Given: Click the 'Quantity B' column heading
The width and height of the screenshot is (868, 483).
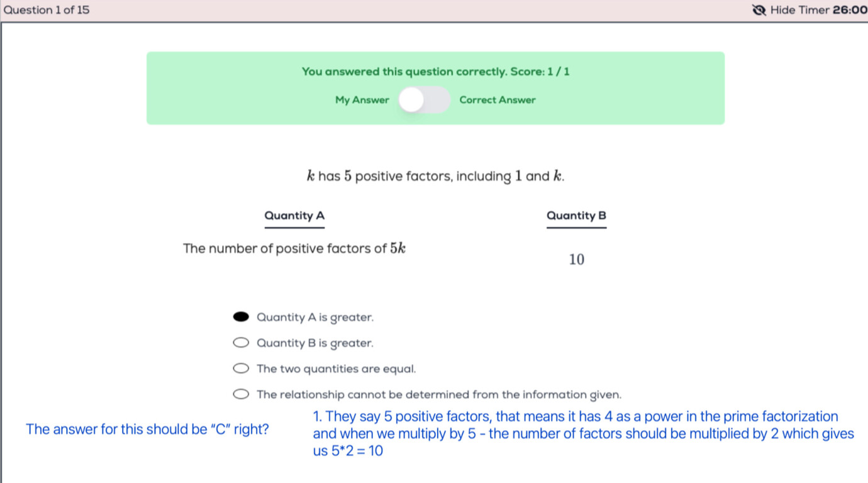Looking at the screenshot, I should (x=576, y=216).
